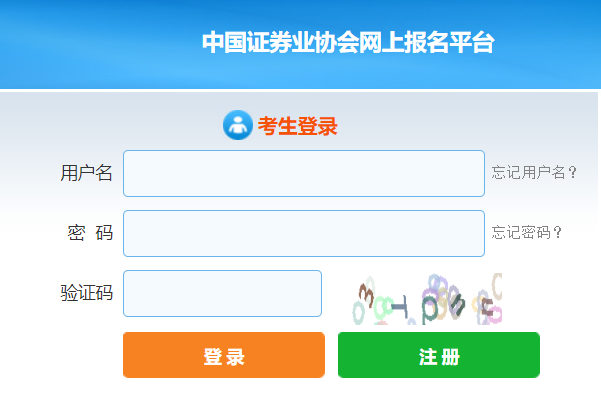Refresh the captcha verification image

427,299
